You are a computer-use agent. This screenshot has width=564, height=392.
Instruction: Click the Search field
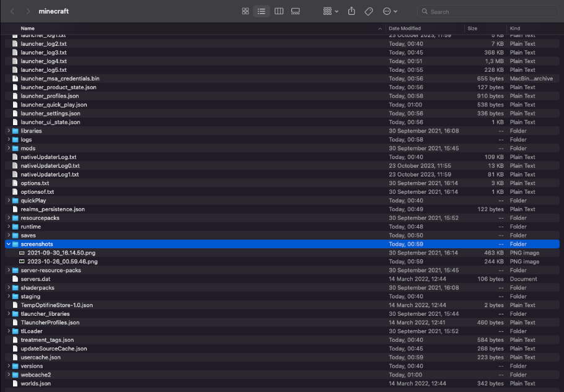click(x=488, y=12)
